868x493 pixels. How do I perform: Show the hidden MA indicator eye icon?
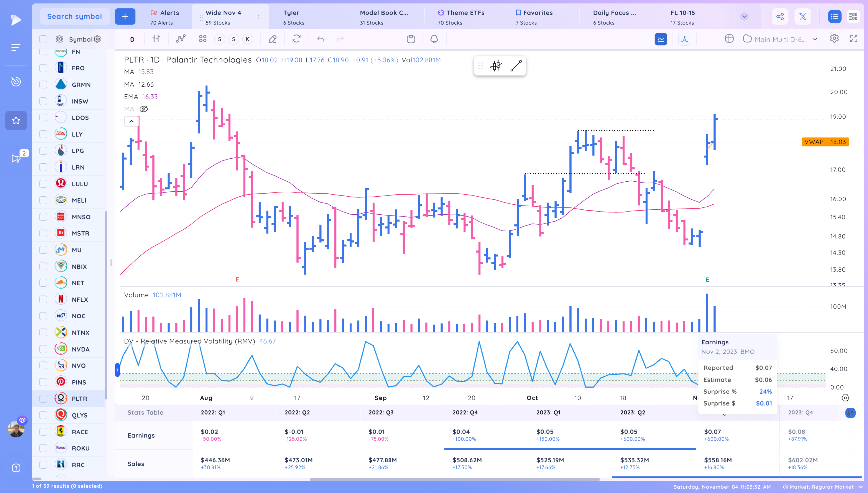(x=143, y=109)
